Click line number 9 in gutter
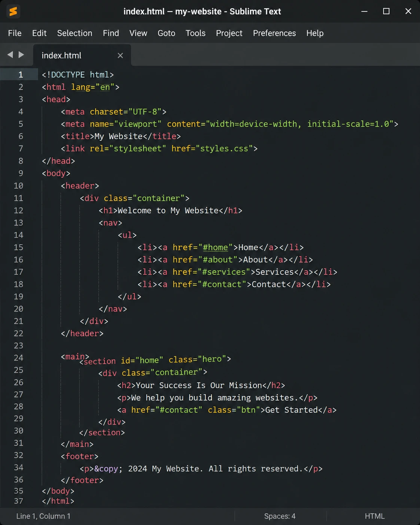The image size is (420, 525). tap(21, 173)
